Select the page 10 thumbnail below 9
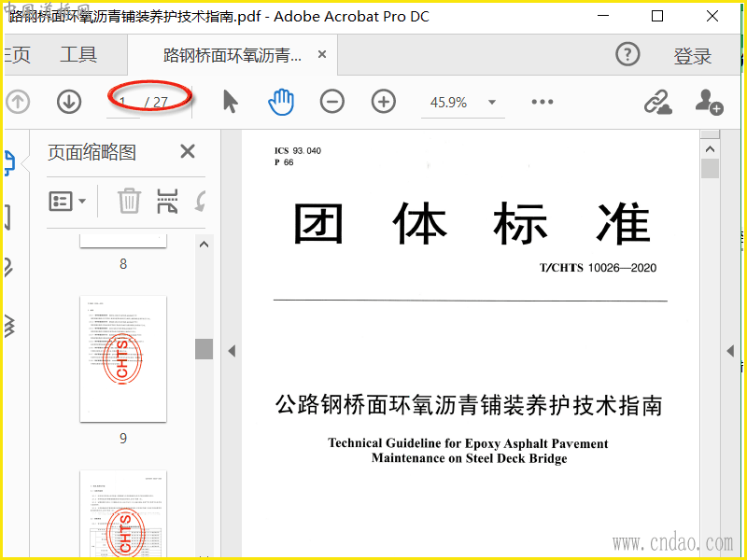747x560 pixels. pyautogui.click(x=123, y=514)
